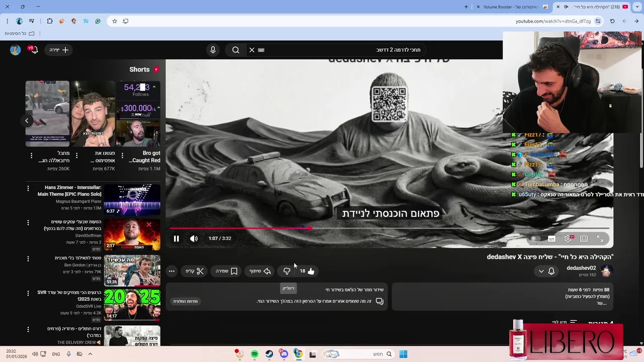
Task: Open options for the OdedSVR video
Action: pos(28,293)
